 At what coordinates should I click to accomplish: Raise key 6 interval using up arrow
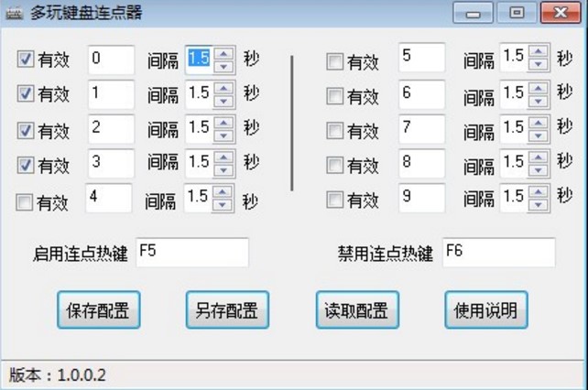click(539, 88)
